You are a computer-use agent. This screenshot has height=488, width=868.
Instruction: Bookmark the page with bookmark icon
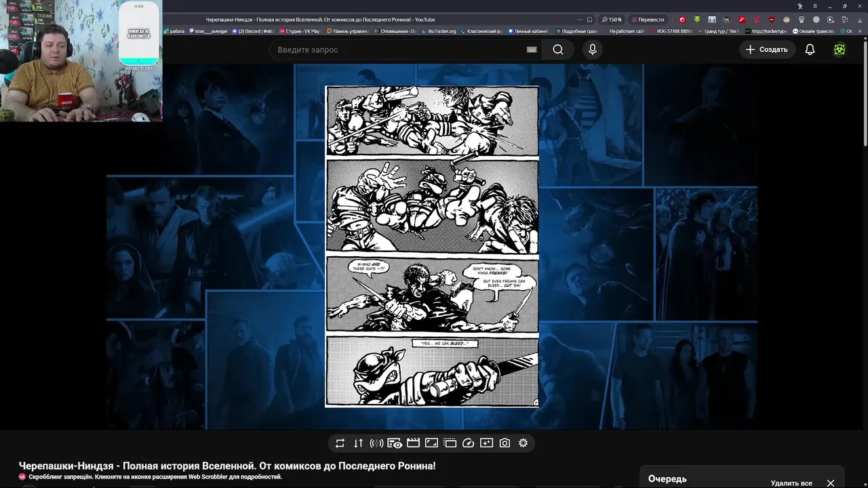[589, 20]
